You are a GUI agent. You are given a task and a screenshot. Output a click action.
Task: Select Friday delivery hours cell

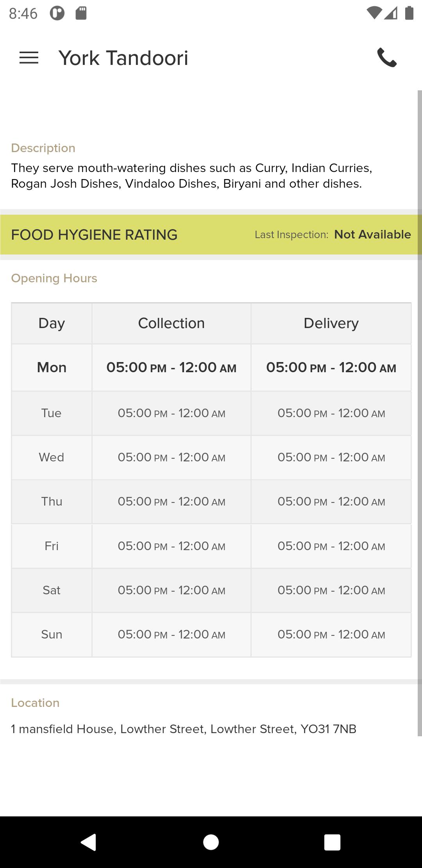pyautogui.click(x=331, y=546)
